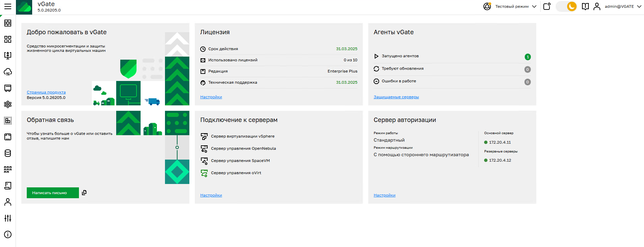This screenshot has width=644, height=247.
Task: Open the dotted-square segmentation sidebar icon
Action: [x=8, y=121]
